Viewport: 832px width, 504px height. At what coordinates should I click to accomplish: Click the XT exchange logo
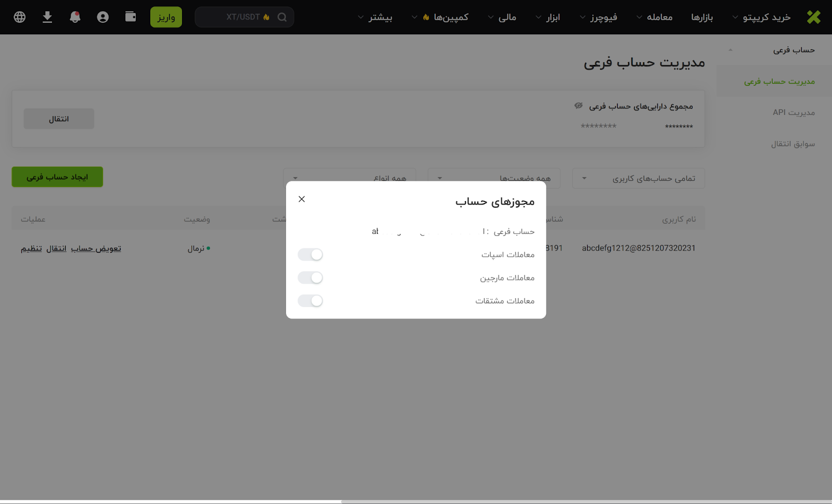click(x=813, y=17)
